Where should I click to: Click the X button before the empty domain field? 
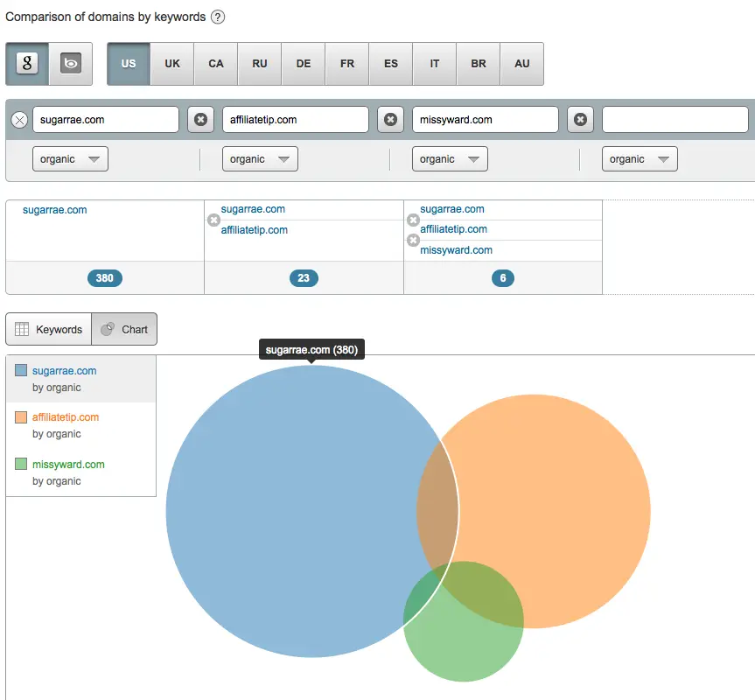[580, 119]
